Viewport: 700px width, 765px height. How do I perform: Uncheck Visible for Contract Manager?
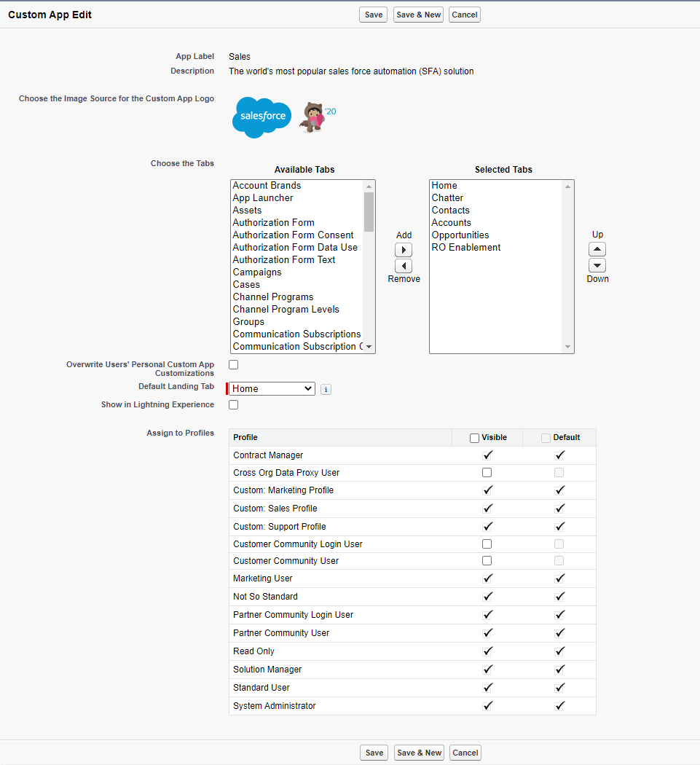click(487, 455)
